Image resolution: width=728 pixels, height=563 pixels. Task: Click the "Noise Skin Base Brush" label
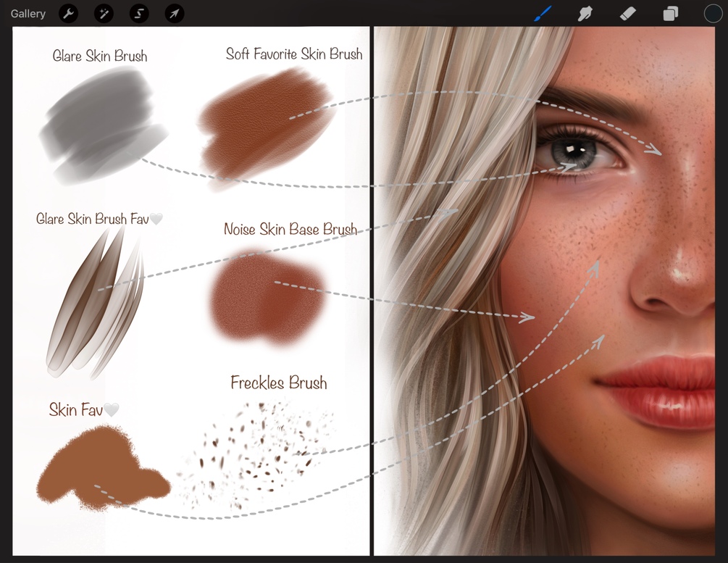pos(290,229)
